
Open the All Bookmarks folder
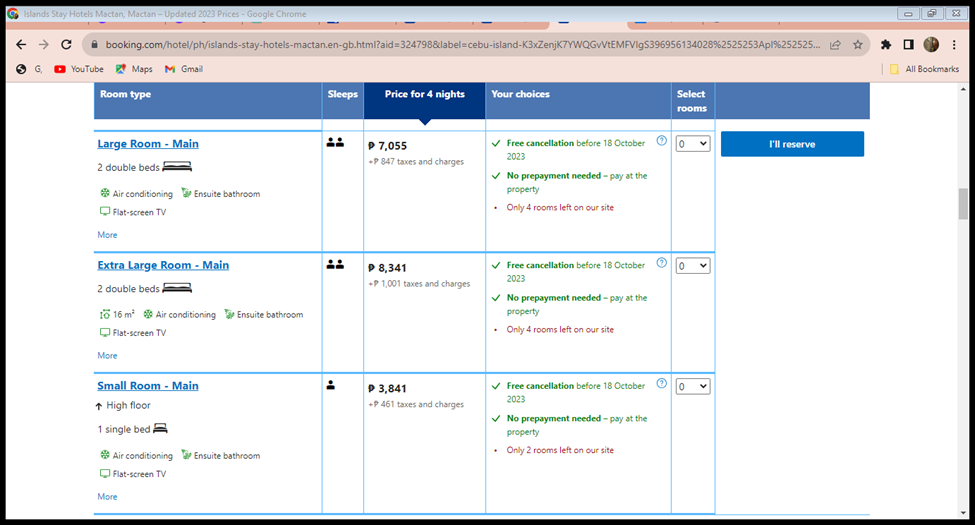(x=925, y=69)
